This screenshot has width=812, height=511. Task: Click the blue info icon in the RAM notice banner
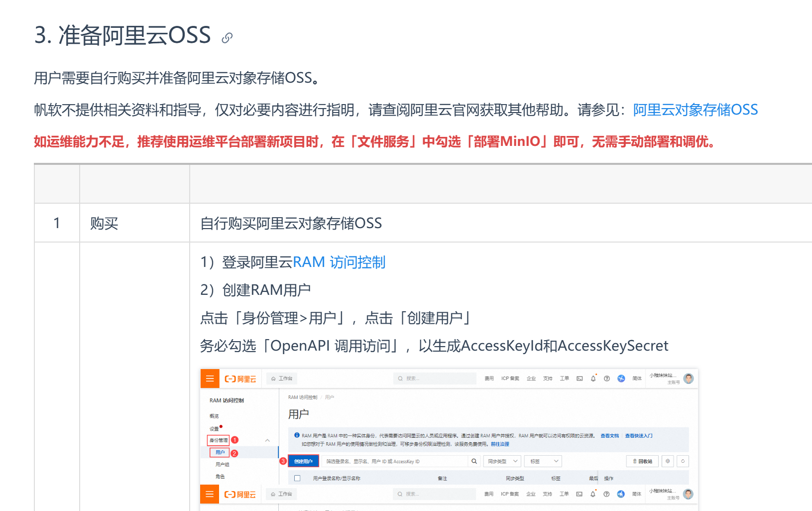pyautogui.click(x=297, y=435)
